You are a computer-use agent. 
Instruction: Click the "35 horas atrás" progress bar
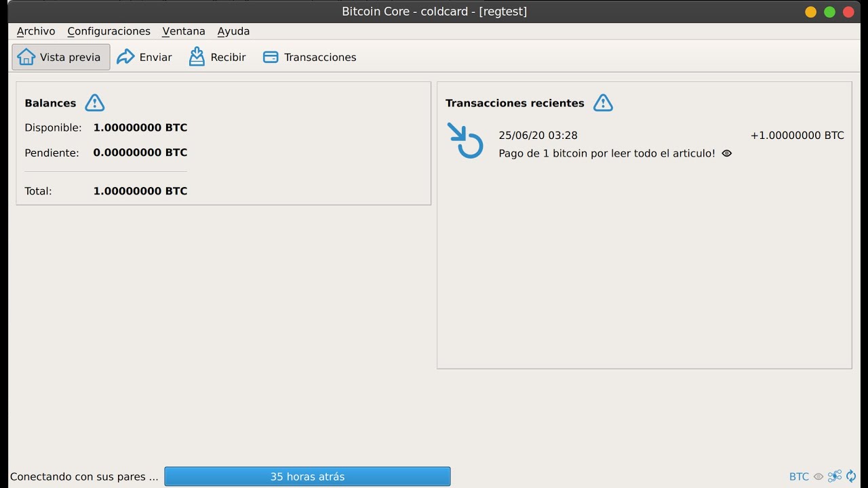click(307, 476)
